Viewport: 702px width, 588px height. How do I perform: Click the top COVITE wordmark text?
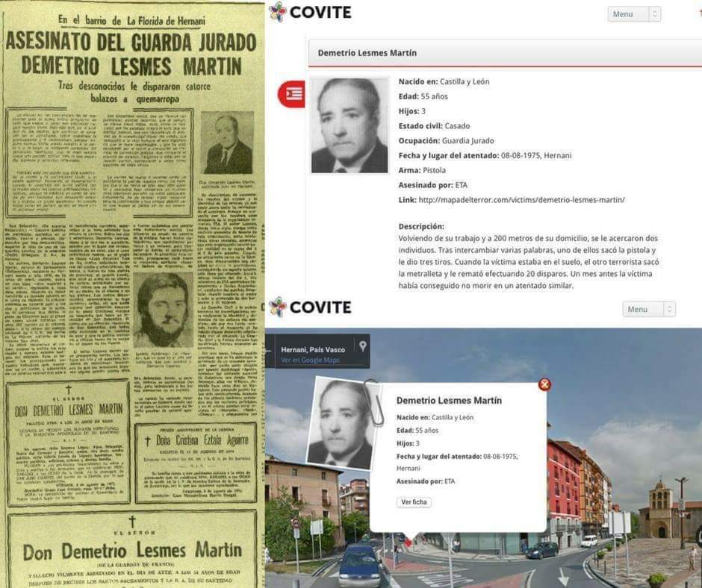click(320, 13)
